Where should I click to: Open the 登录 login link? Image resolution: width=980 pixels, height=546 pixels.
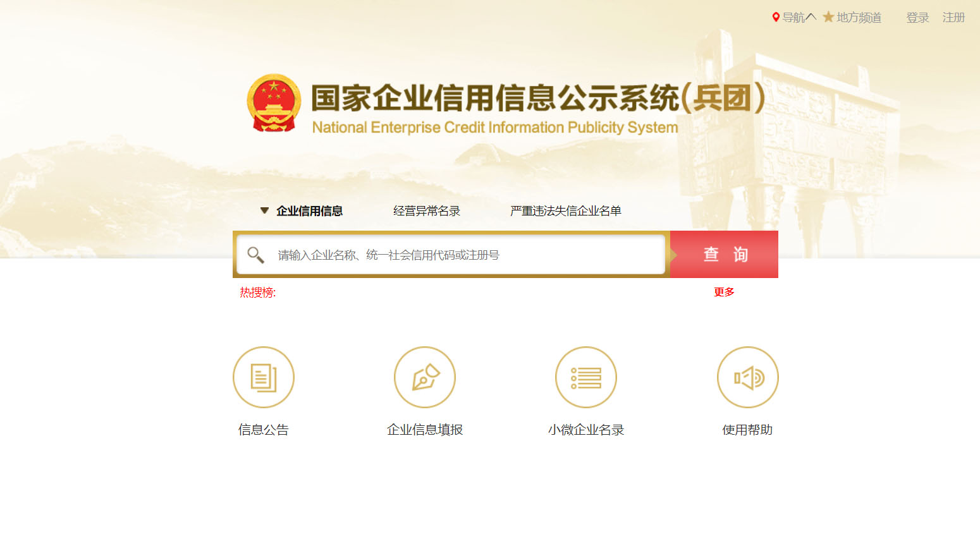(x=917, y=17)
